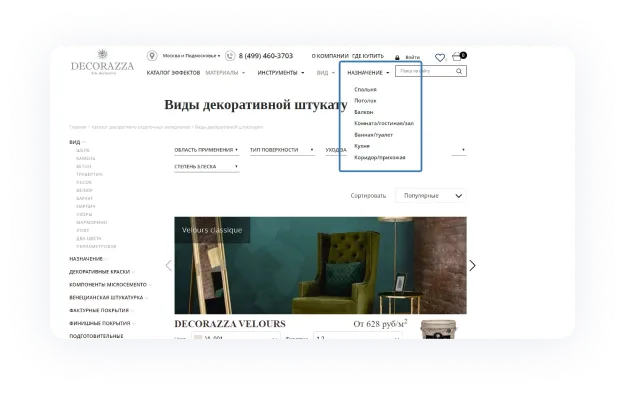Show next slide with right arrow
Image resolution: width=625 pixels, height=394 pixels.
point(472,265)
